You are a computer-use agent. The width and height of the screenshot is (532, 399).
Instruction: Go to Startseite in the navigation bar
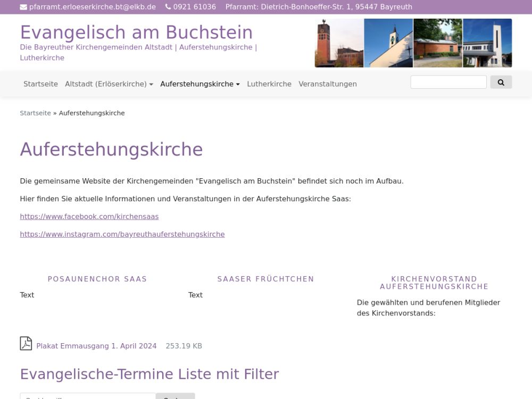(40, 84)
